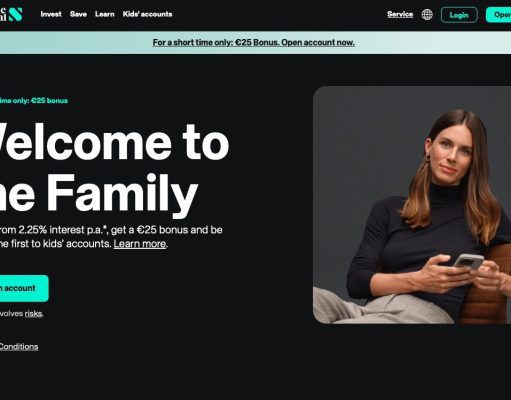The width and height of the screenshot is (511, 400).
Task: Click the Learn more link
Action: [x=140, y=244]
